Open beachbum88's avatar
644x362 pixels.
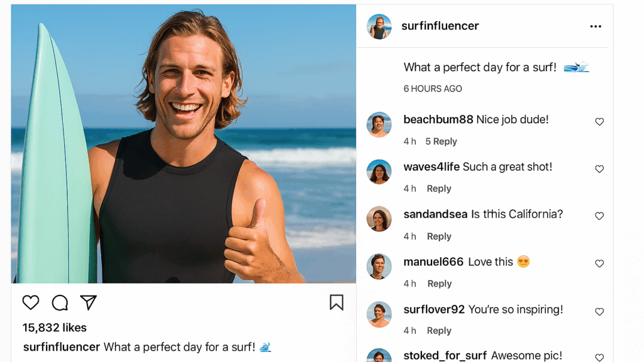tap(379, 124)
